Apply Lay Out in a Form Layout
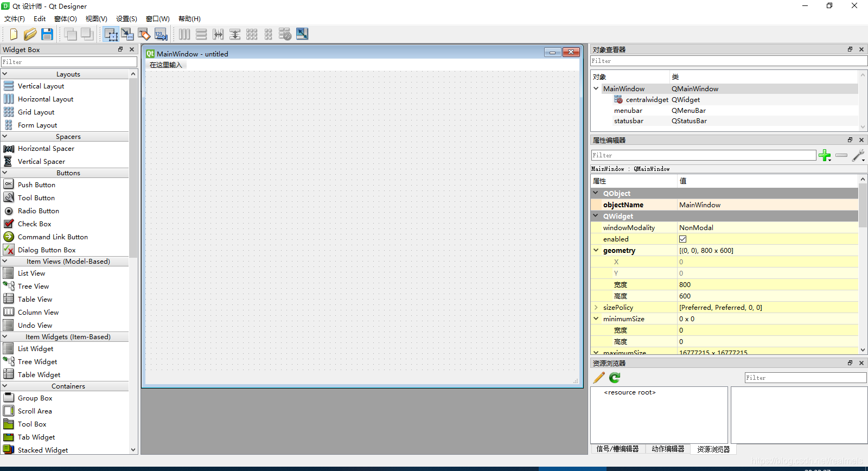Image resolution: width=868 pixels, height=471 pixels. [x=268, y=34]
